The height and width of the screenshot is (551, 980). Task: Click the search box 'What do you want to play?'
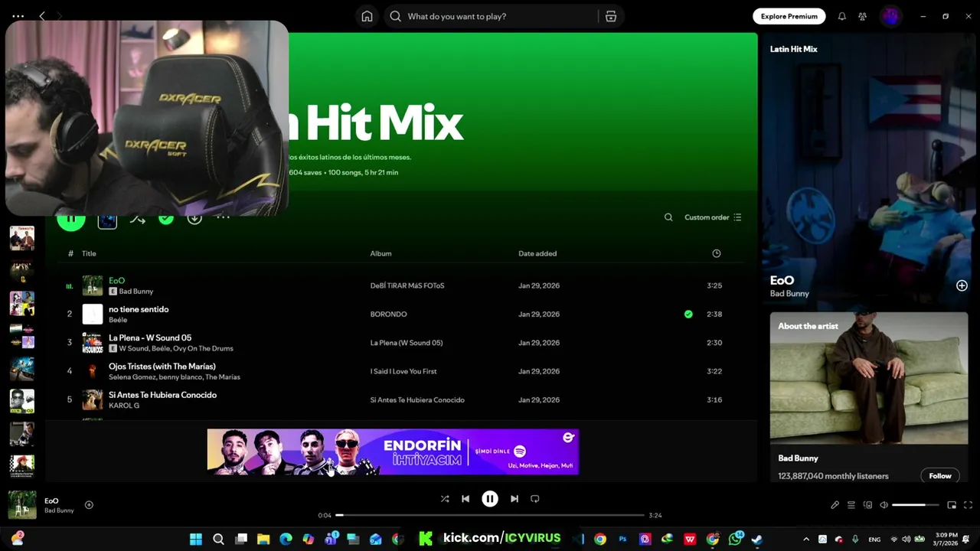(x=491, y=16)
